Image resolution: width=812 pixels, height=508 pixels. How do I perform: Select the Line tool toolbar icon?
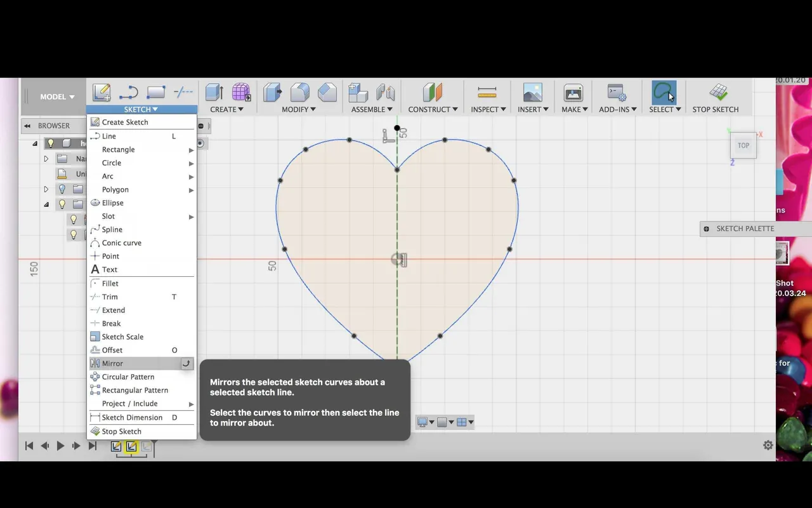[129, 93]
